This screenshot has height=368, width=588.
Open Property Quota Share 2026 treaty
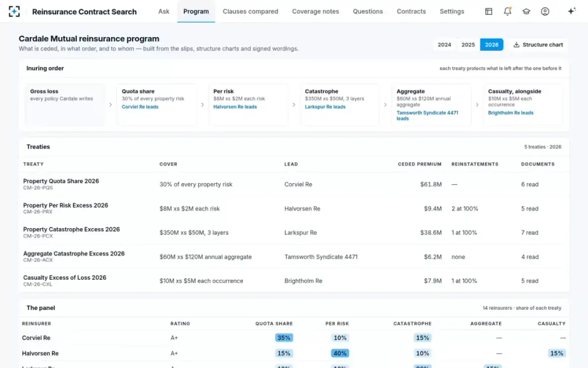61,181
